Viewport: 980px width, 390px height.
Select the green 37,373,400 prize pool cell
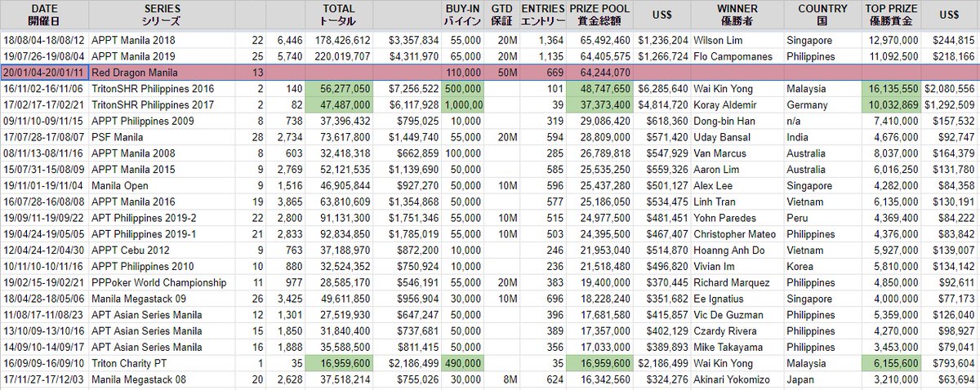pos(600,104)
